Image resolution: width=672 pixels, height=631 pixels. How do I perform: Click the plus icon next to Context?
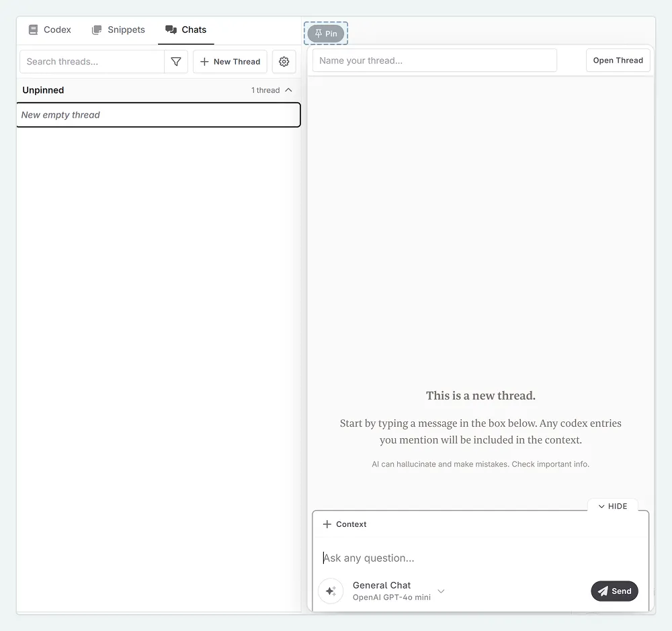[327, 524]
